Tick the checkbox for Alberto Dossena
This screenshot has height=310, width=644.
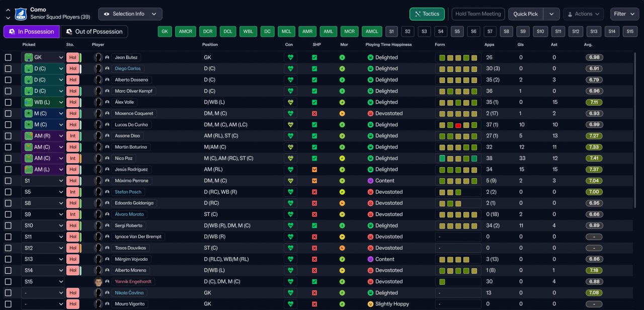coord(8,80)
